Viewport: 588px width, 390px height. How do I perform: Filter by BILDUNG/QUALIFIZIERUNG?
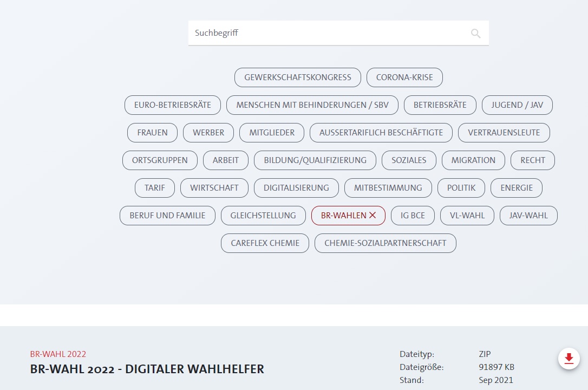[x=315, y=160]
